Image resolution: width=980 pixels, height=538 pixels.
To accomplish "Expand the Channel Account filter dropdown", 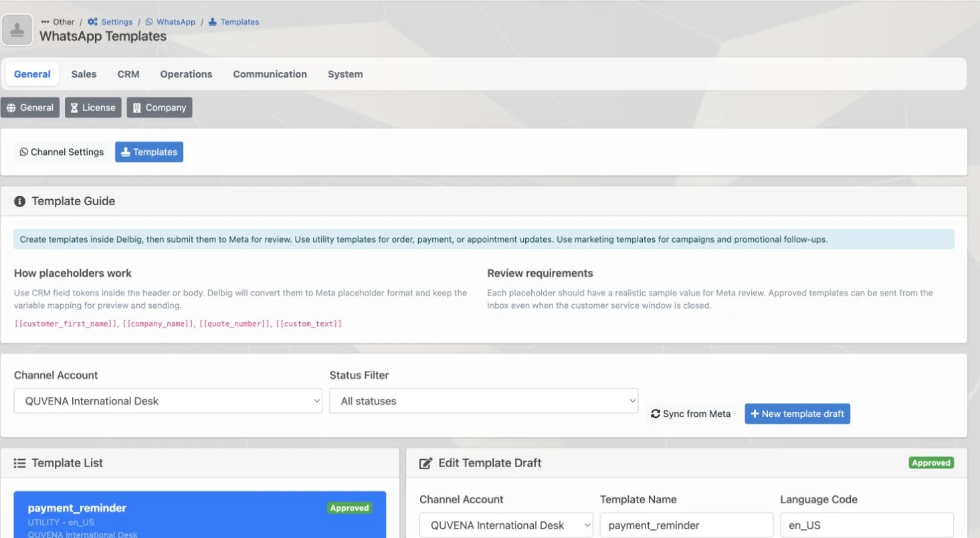I will (x=168, y=401).
